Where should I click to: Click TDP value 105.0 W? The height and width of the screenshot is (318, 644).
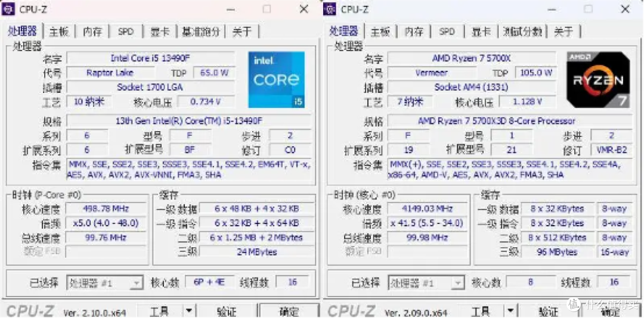(x=535, y=73)
